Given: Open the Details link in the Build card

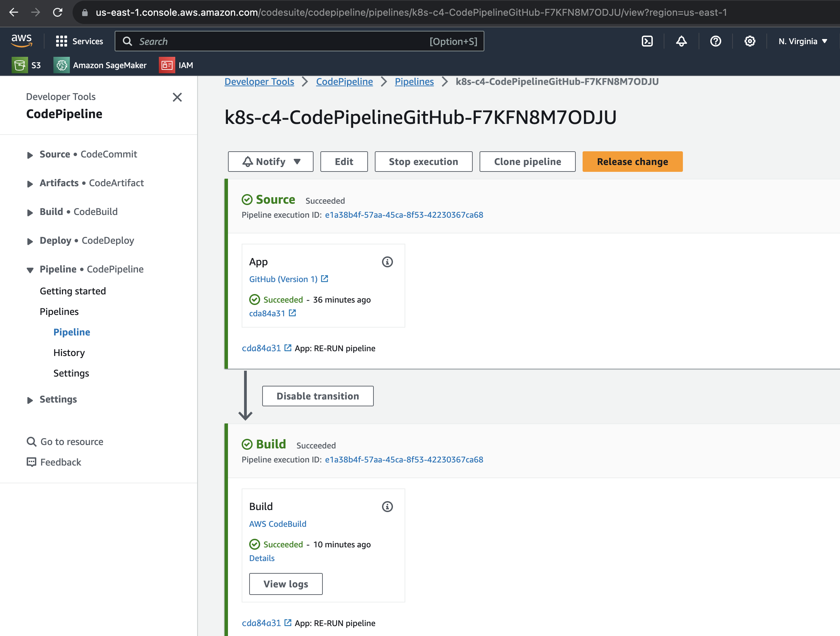Looking at the screenshot, I should [262, 558].
